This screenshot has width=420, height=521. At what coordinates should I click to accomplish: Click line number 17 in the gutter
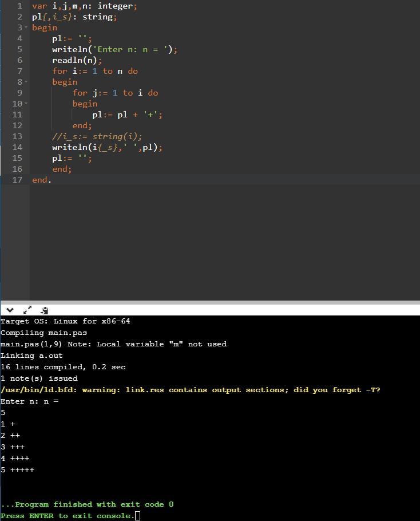tap(17, 180)
